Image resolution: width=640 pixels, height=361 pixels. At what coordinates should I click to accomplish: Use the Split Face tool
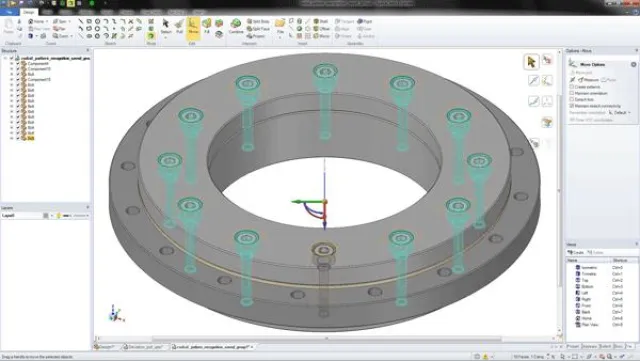coord(258,29)
